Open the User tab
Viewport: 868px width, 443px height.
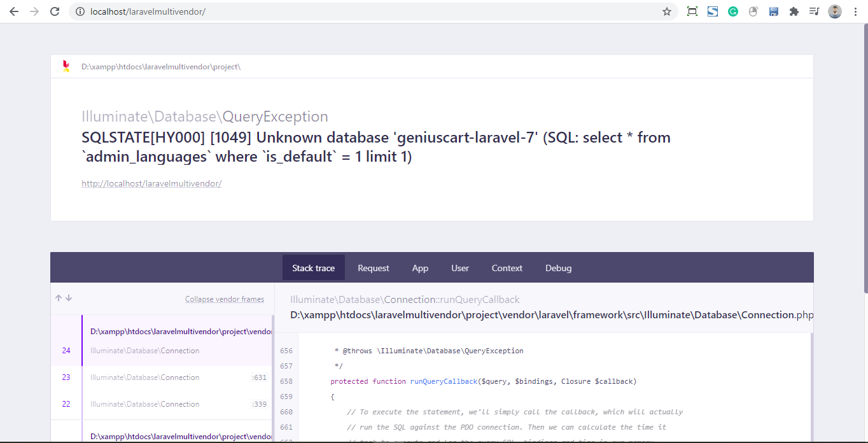click(x=460, y=268)
